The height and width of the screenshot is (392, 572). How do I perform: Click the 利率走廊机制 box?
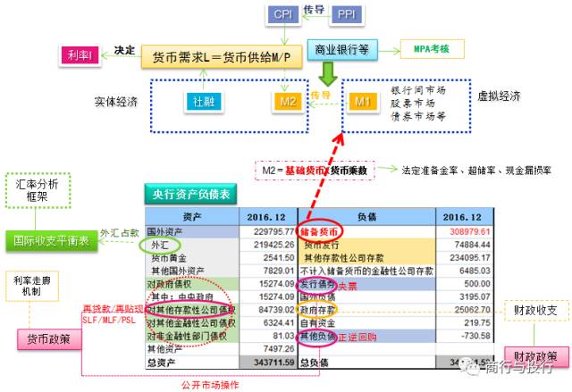tap(32, 286)
